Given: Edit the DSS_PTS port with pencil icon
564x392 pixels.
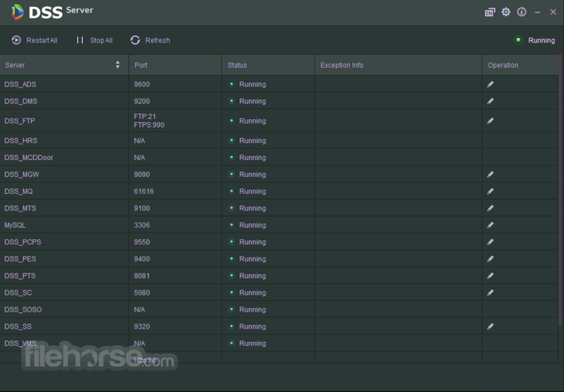Looking at the screenshot, I should 490,276.
